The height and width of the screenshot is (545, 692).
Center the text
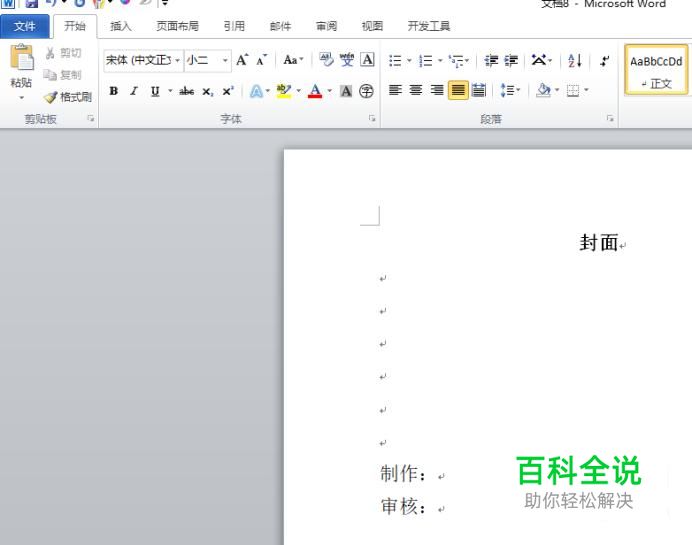[416, 90]
